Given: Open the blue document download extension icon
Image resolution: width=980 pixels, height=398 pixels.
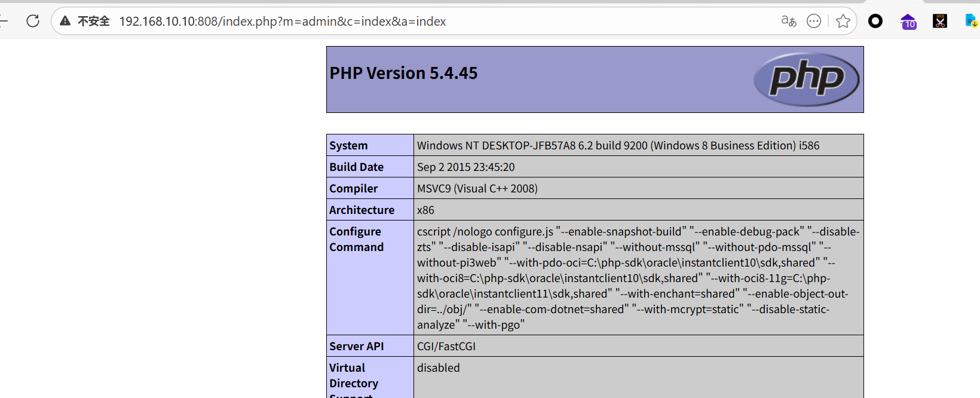Looking at the screenshot, I should pyautogui.click(x=972, y=21).
